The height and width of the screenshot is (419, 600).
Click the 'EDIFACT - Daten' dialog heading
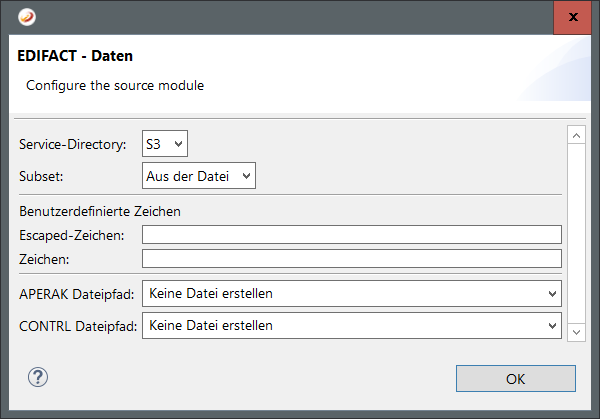(x=75, y=57)
